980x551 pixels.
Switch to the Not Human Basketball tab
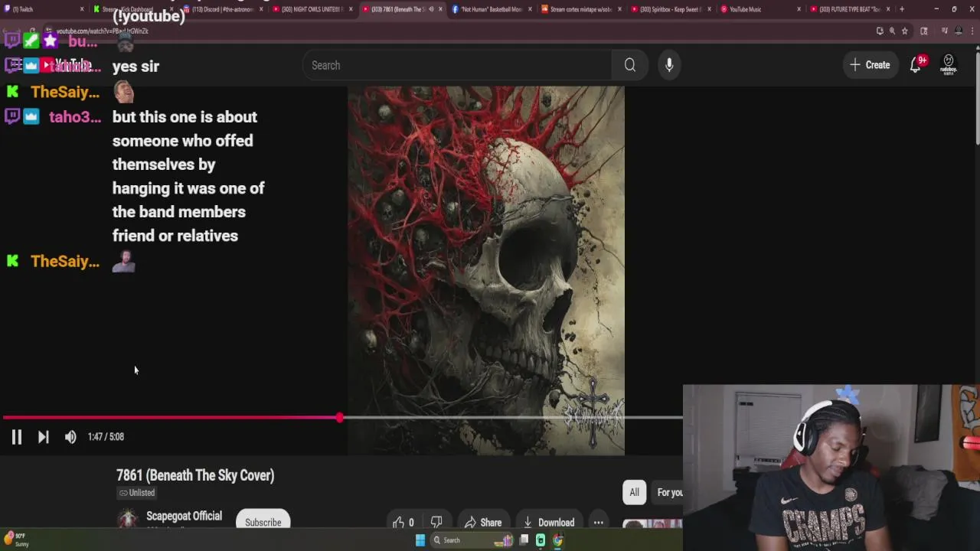(x=490, y=9)
